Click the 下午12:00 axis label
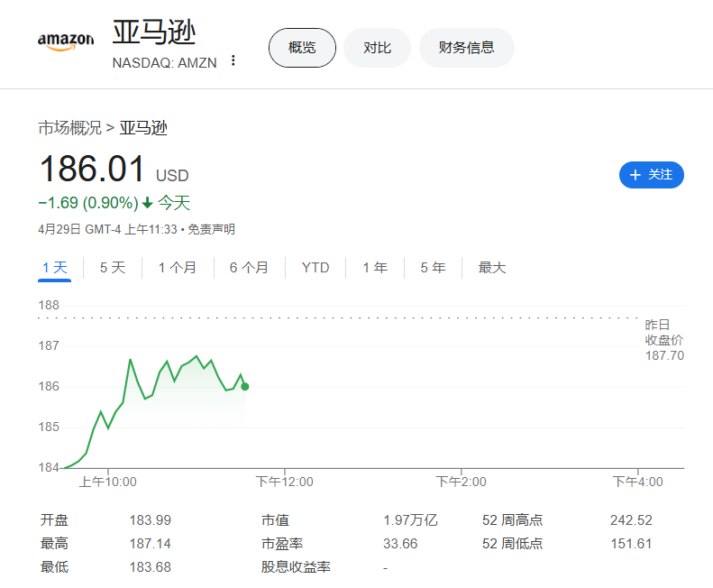Image resolution: width=713 pixels, height=588 pixels. [285, 482]
